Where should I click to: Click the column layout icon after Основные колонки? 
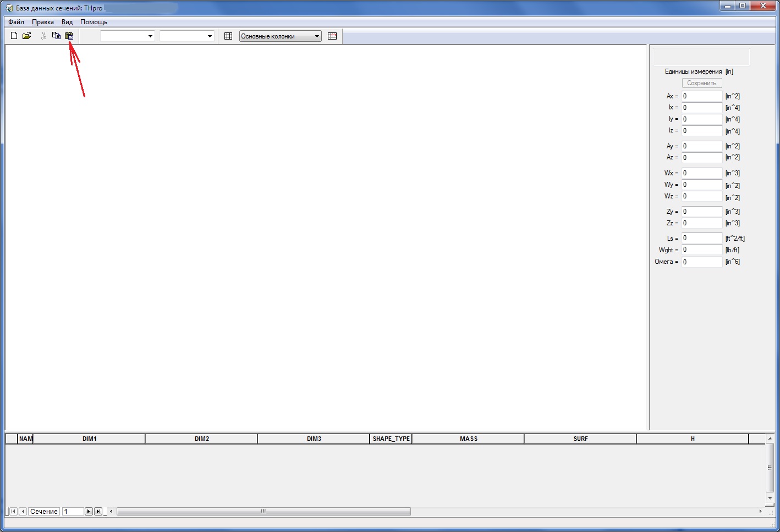[x=332, y=36]
